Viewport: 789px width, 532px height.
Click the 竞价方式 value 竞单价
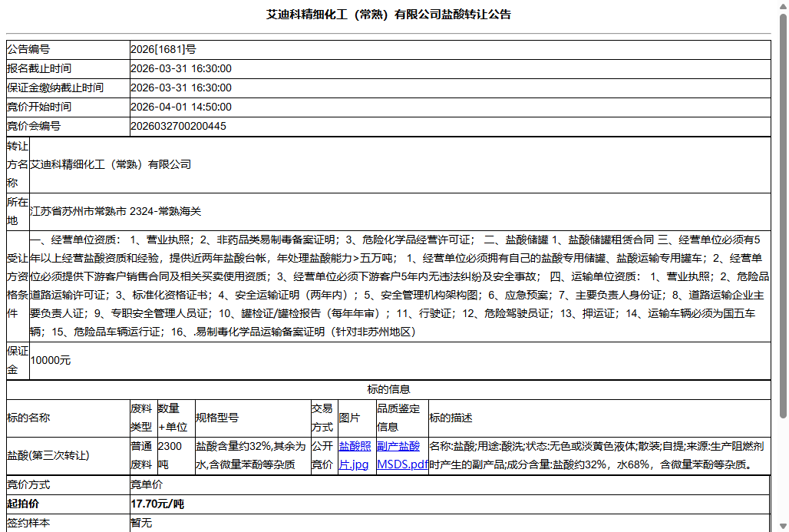click(x=145, y=484)
